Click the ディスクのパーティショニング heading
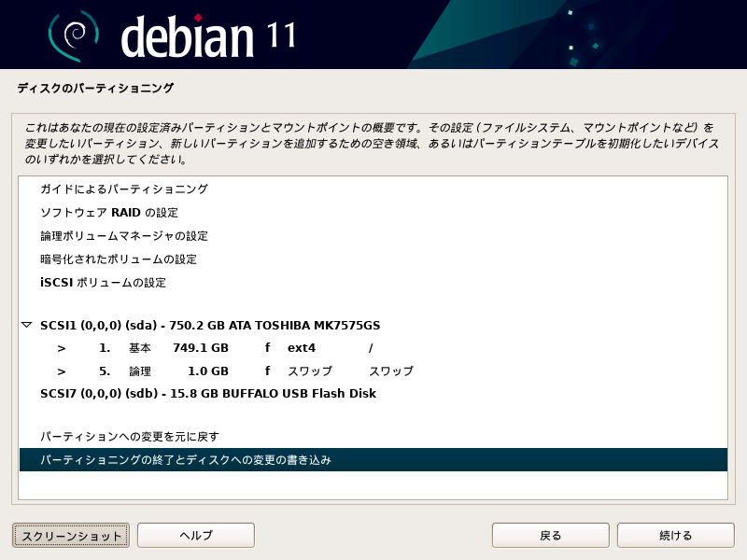This screenshot has width=747, height=560. tap(96, 88)
